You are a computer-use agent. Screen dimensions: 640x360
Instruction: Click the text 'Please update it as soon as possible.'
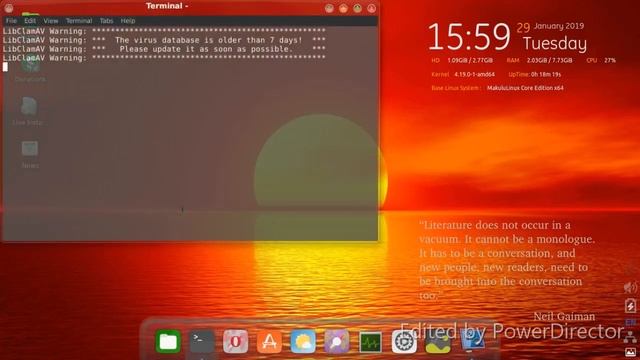click(x=206, y=49)
